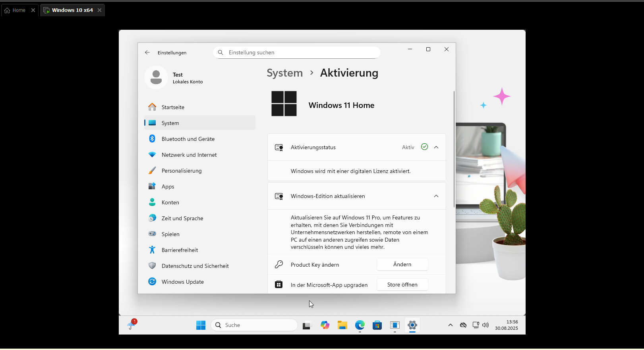The image size is (644, 350).
Task: Click Ändern to change product key
Action: tap(402, 265)
